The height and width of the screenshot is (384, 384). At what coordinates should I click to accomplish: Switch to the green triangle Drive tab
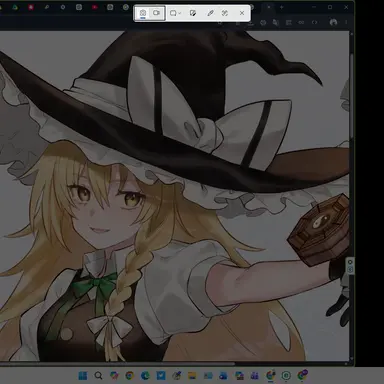coord(15,7)
